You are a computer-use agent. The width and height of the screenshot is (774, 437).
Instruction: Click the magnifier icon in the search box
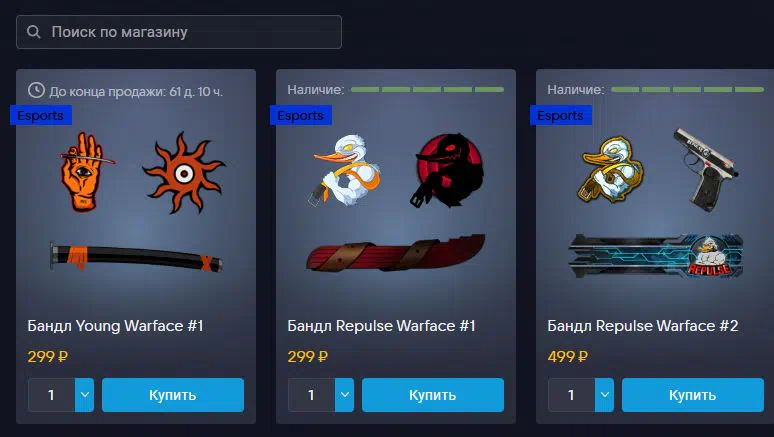point(34,32)
